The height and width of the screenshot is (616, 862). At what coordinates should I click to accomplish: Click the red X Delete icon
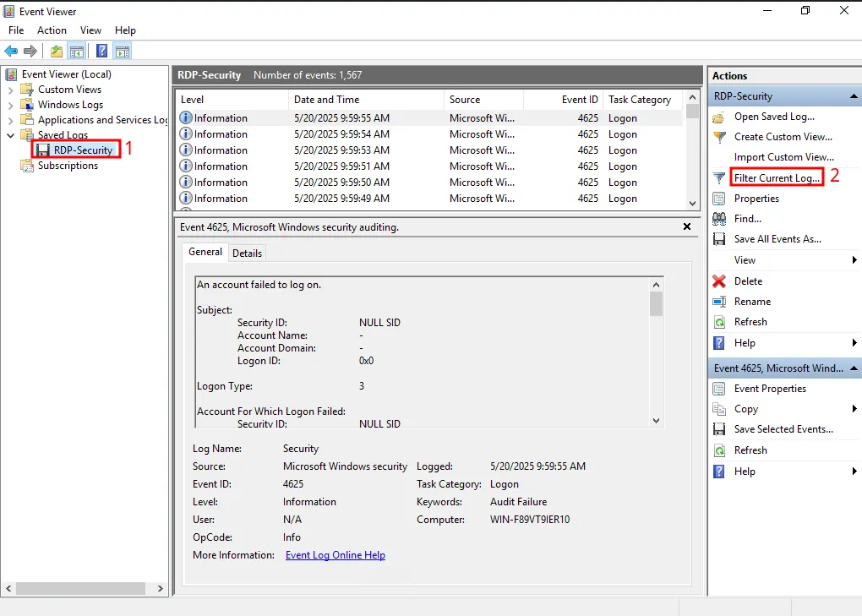[x=719, y=281]
